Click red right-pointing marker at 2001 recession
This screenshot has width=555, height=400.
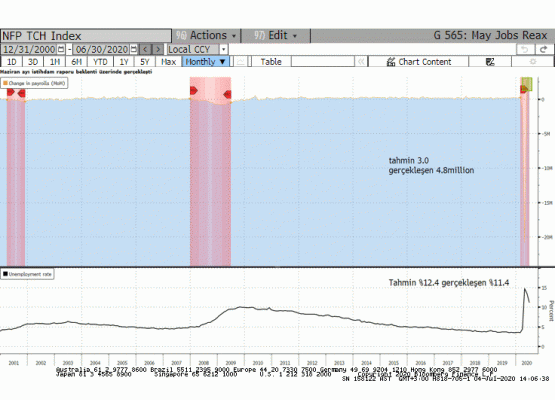[11, 92]
